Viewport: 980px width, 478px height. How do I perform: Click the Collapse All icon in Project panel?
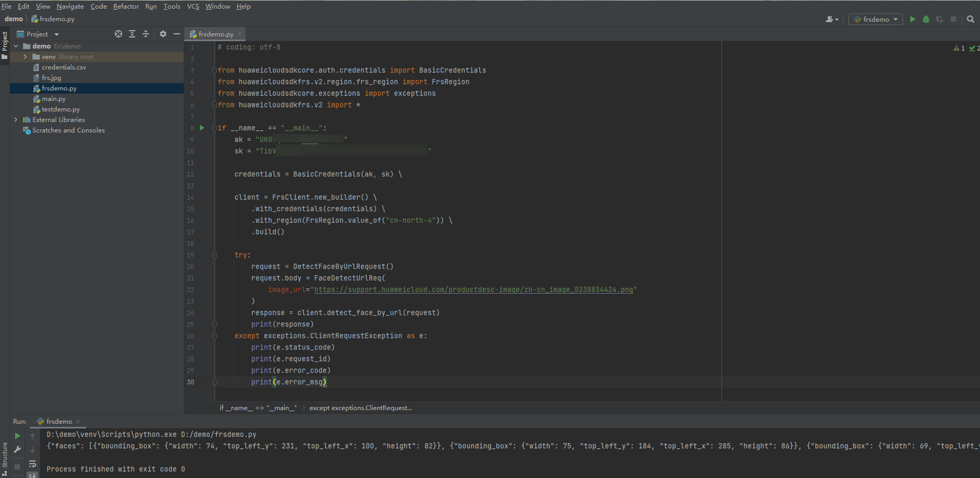coord(146,34)
